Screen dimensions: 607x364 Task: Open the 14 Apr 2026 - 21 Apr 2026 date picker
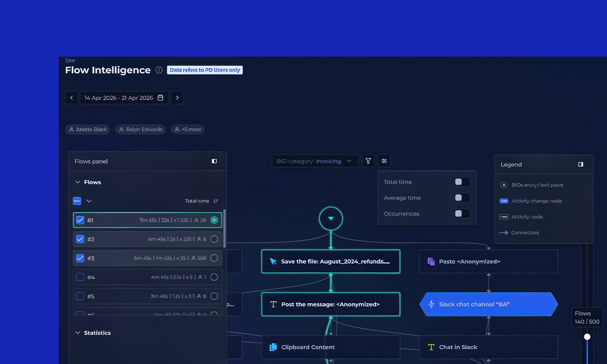tap(124, 97)
